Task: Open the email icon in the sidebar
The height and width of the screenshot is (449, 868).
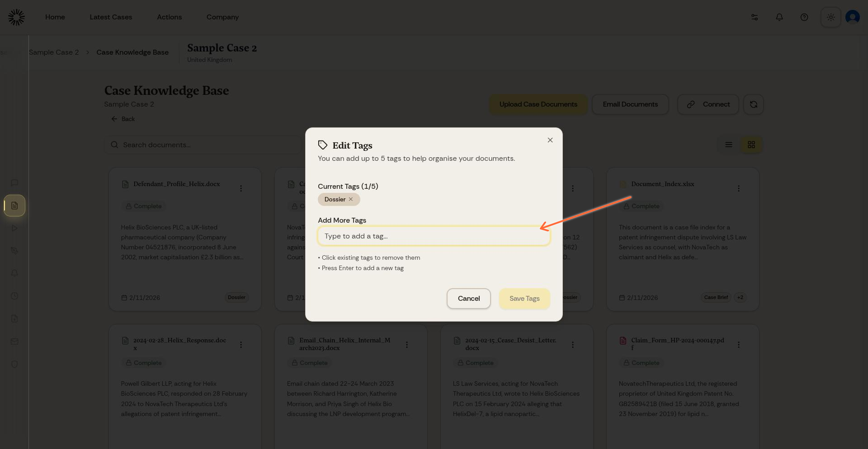Action: (14, 341)
